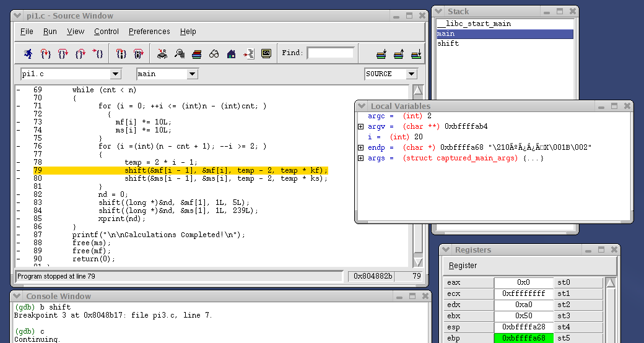Expand the argv variable tree node
This screenshot has height=343, width=644.
point(360,126)
